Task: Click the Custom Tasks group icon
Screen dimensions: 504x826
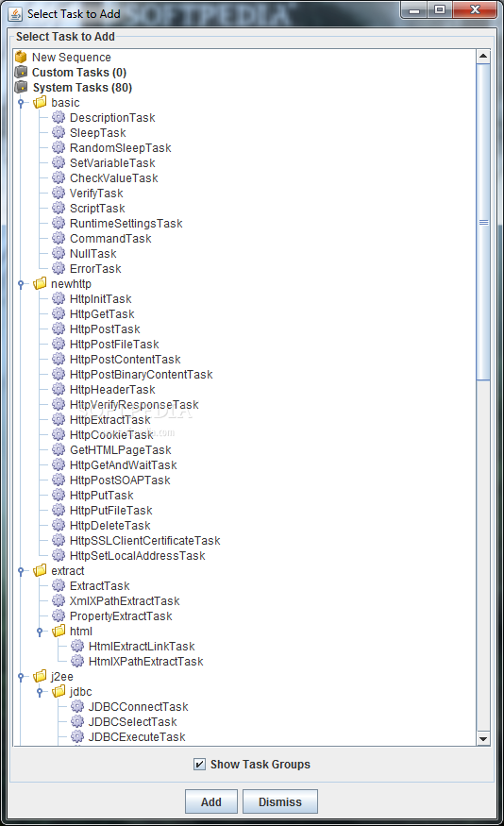Action: [x=21, y=72]
